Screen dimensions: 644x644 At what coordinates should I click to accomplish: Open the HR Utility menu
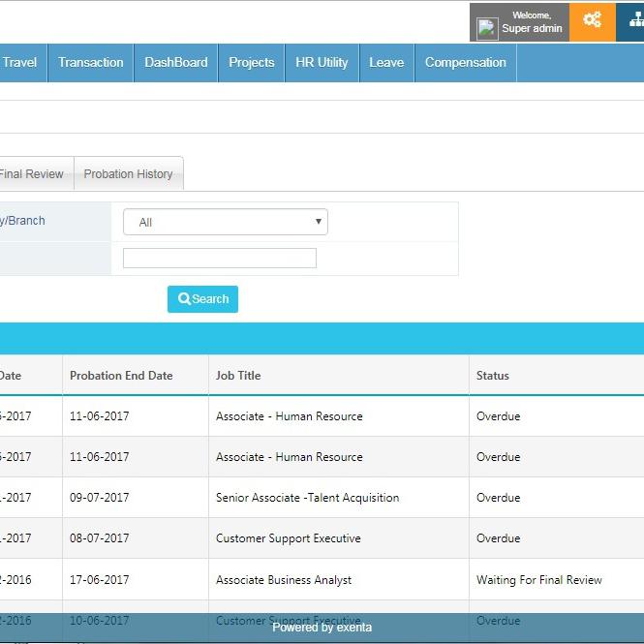click(322, 63)
